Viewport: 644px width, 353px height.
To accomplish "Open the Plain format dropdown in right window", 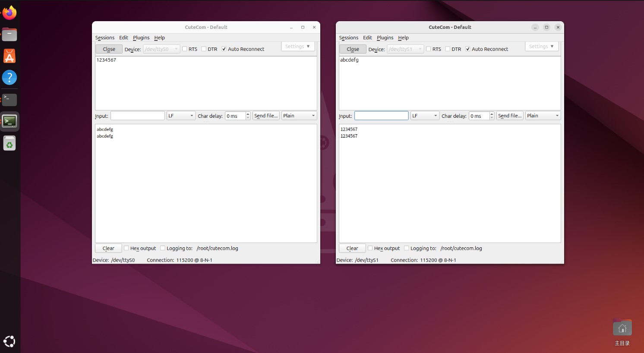I will click(543, 116).
